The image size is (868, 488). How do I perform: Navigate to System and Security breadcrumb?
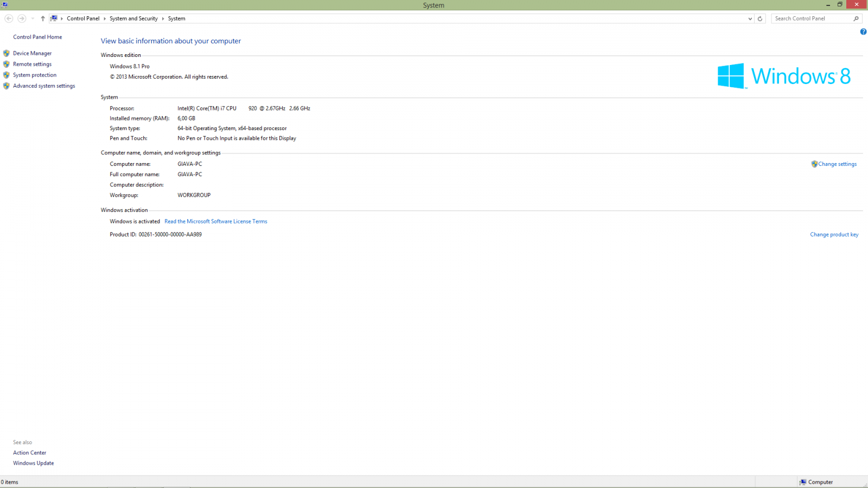pyautogui.click(x=133, y=18)
